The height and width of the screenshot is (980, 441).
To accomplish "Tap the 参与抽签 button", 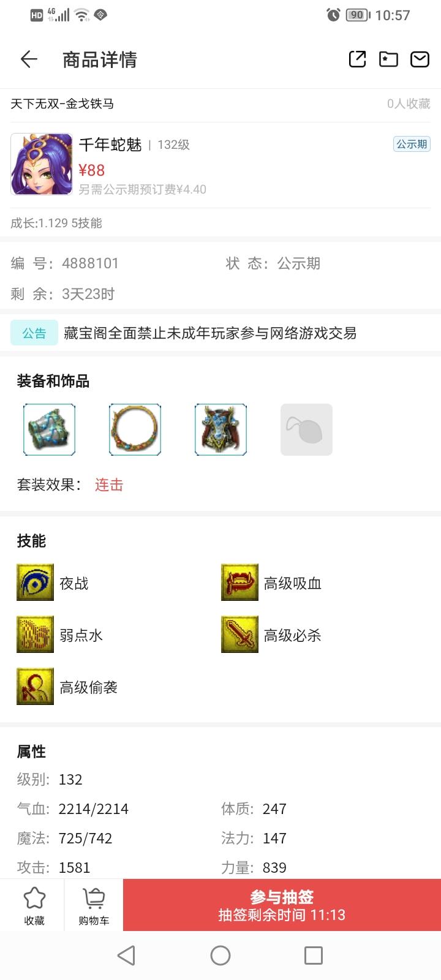I will click(282, 905).
